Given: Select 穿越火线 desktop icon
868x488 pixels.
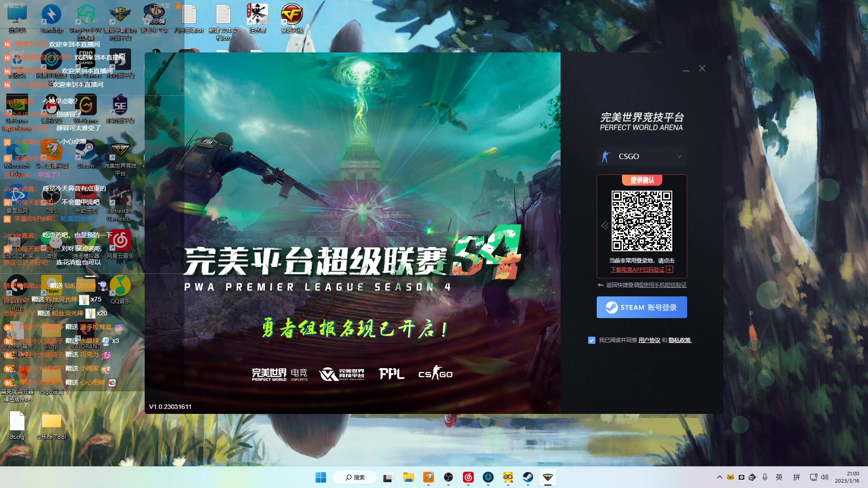Looking at the screenshot, I should click(292, 19).
